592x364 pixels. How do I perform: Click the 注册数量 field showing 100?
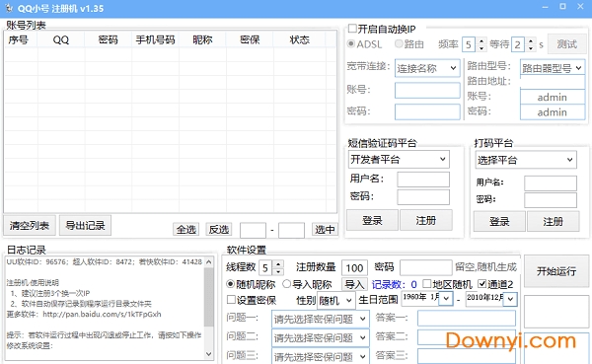[x=354, y=267]
